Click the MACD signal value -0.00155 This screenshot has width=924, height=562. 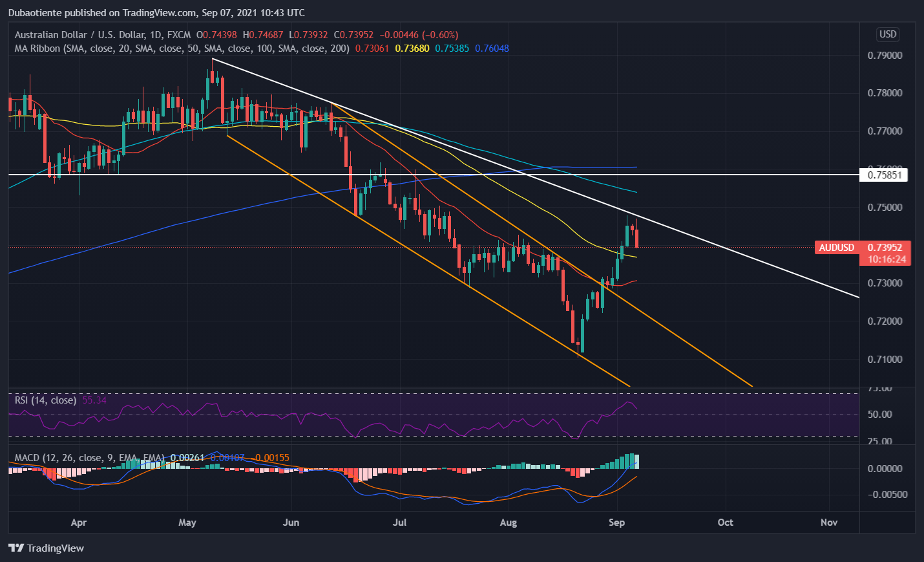click(x=270, y=458)
